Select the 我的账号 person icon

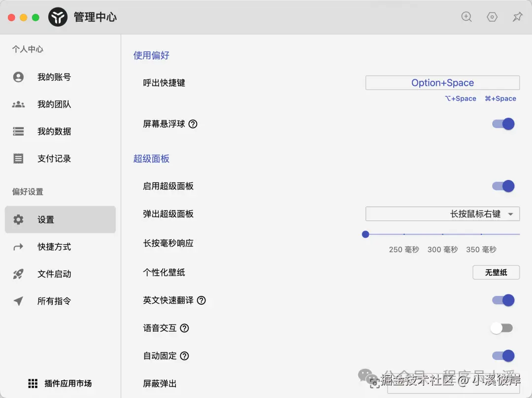click(x=18, y=77)
